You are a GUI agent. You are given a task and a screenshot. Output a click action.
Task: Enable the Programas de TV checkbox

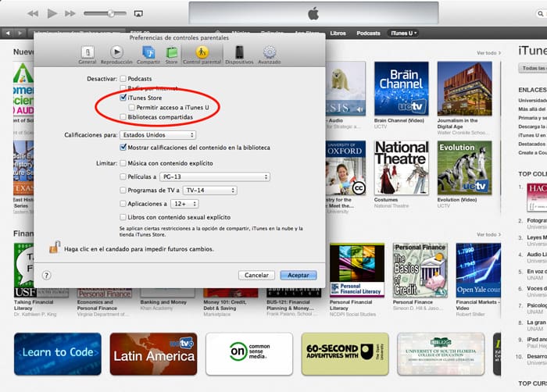pos(123,190)
